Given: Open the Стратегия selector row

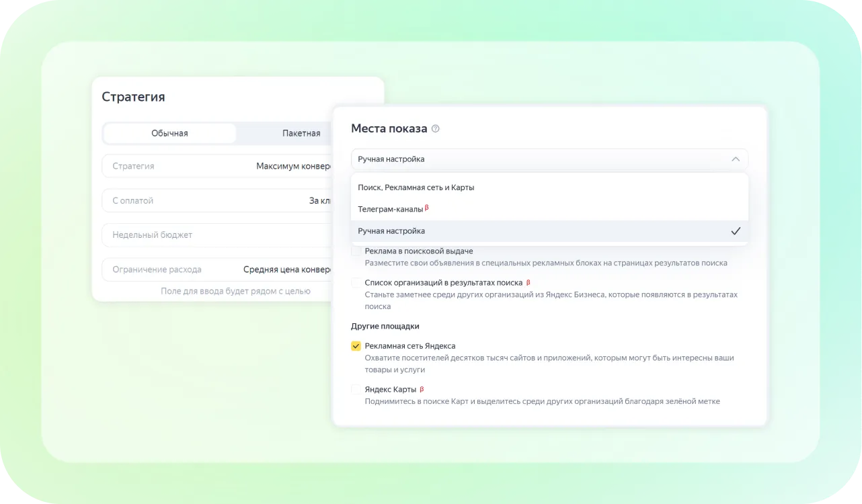Looking at the screenshot, I should click(217, 166).
